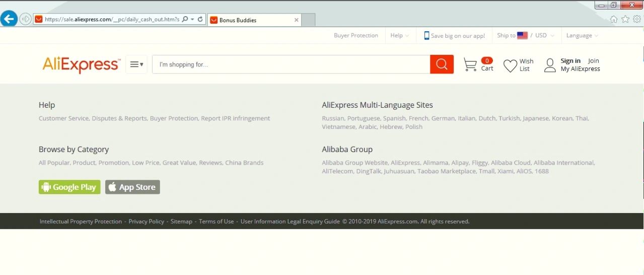Expand the Language dropdown
Viewport: 644px width, 275px height.
tap(582, 35)
